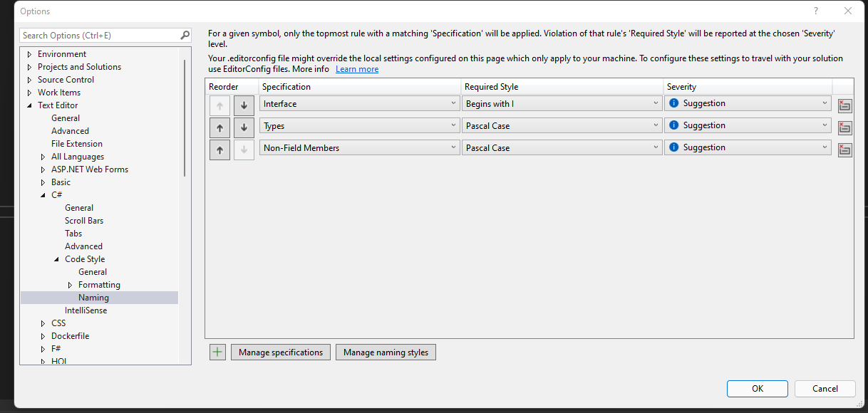Delete the Non-Field Members rule
The height and width of the screenshot is (413, 868).
click(x=844, y=150)
